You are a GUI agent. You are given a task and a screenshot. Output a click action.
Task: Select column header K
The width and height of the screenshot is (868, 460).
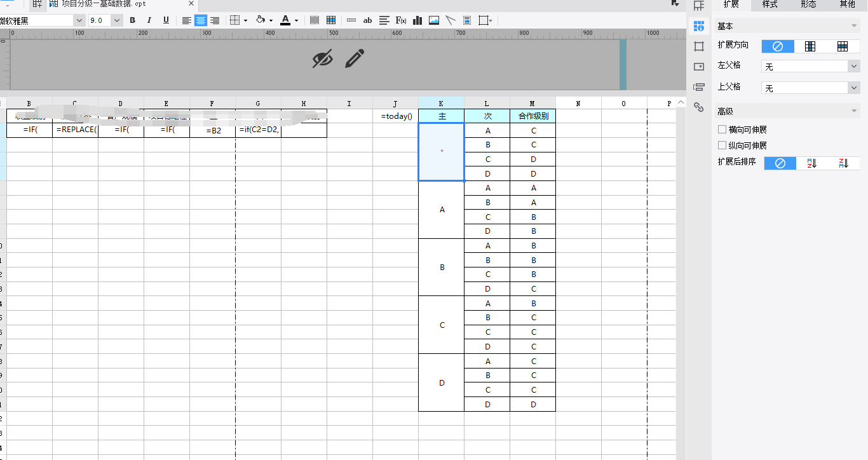point(441,103)
